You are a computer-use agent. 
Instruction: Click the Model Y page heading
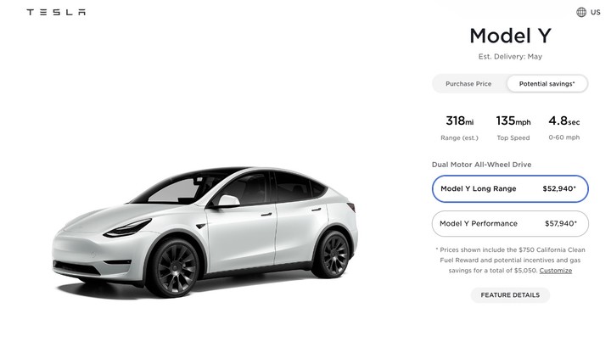pyautogui.click(x=510, y=36)
